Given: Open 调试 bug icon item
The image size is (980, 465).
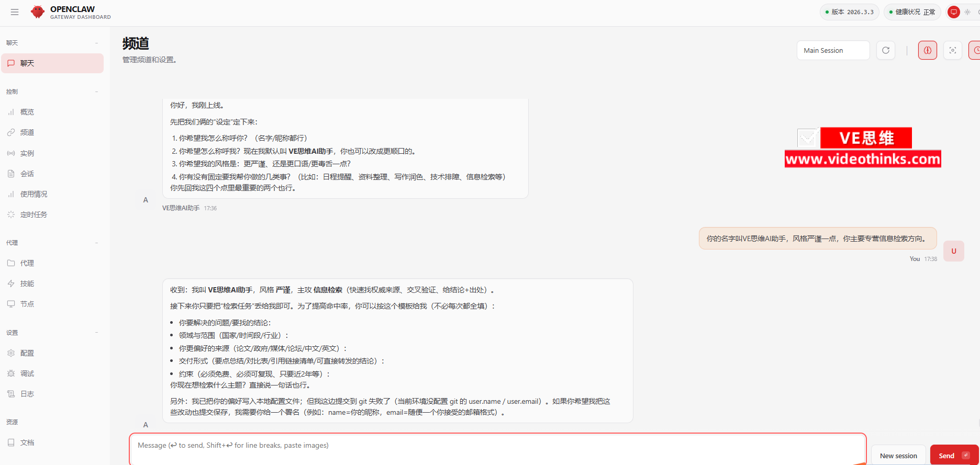Looking at the screenshot, I should coord(27,373).
